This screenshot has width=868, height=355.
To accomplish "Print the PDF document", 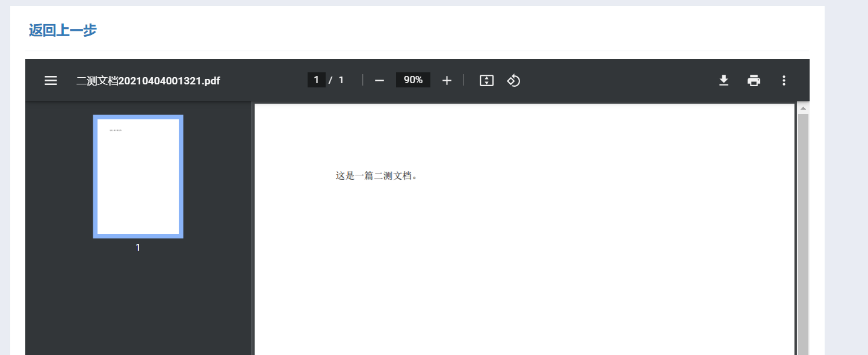I will (754, 80).
